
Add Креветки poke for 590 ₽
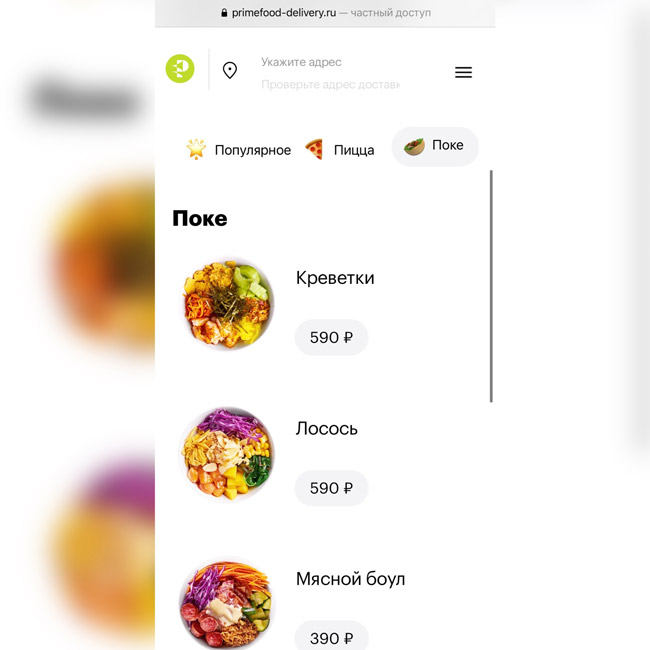[x=331, y=337]
